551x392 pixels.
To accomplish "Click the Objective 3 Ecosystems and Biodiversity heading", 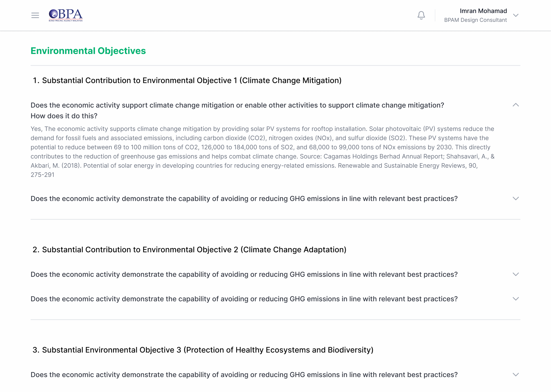I will 203,350.
